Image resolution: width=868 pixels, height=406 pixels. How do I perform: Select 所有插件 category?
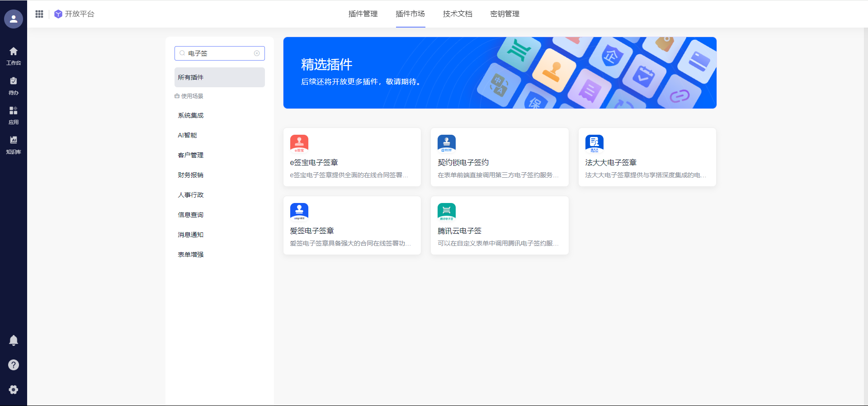coord(219,77)
